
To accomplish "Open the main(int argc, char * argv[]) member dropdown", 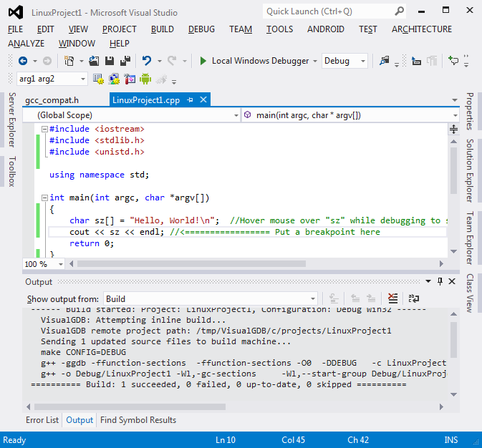I will tap(455, 115).
